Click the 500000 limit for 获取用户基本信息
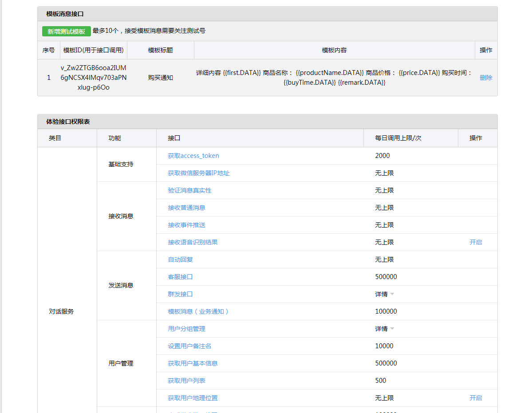 [386, 363]
